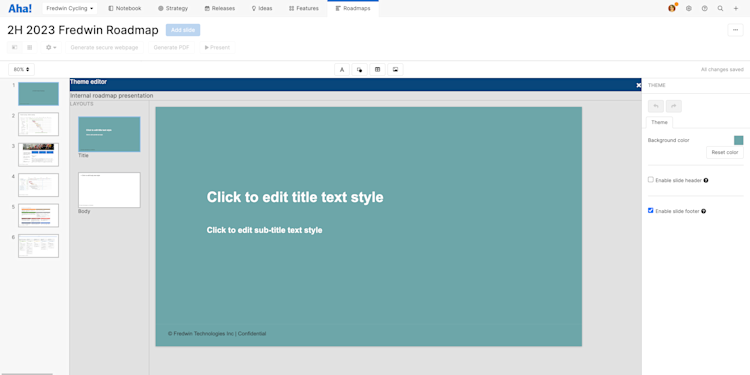
Task: Disable slide footer checkbox
Action: click(651, 210)
